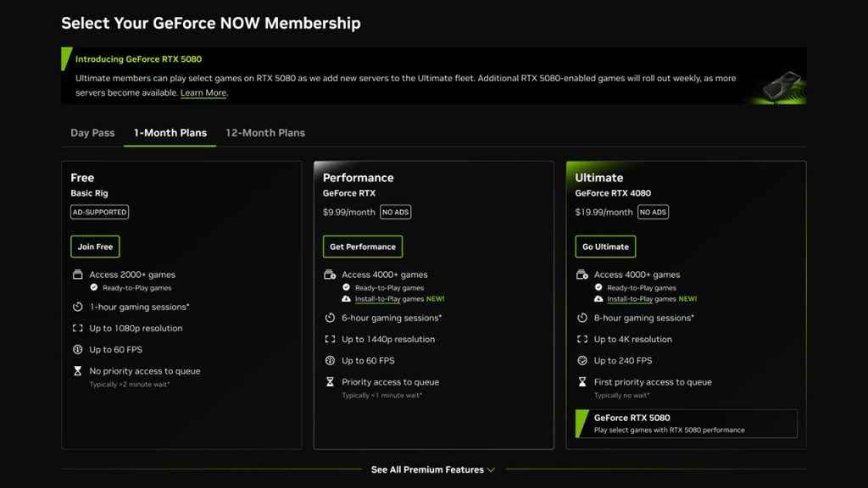Click the resolution brackets icon on Performance plan

pos(328,338)
